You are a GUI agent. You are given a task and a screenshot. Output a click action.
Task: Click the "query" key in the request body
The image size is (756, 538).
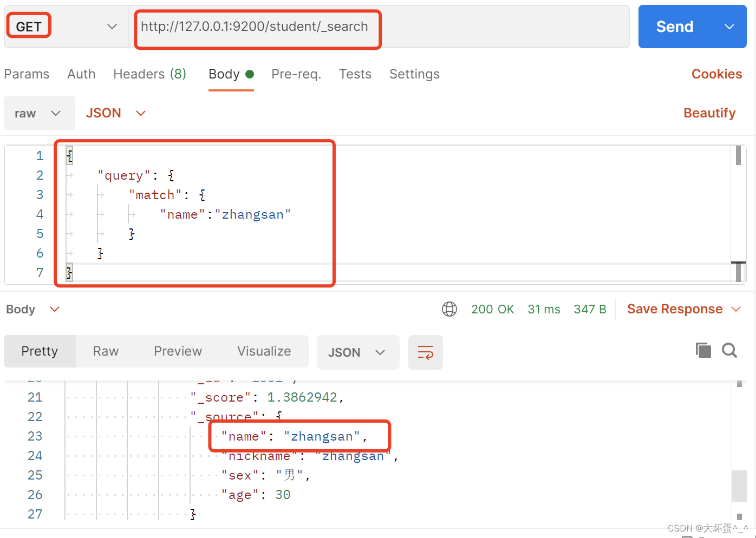124,175
